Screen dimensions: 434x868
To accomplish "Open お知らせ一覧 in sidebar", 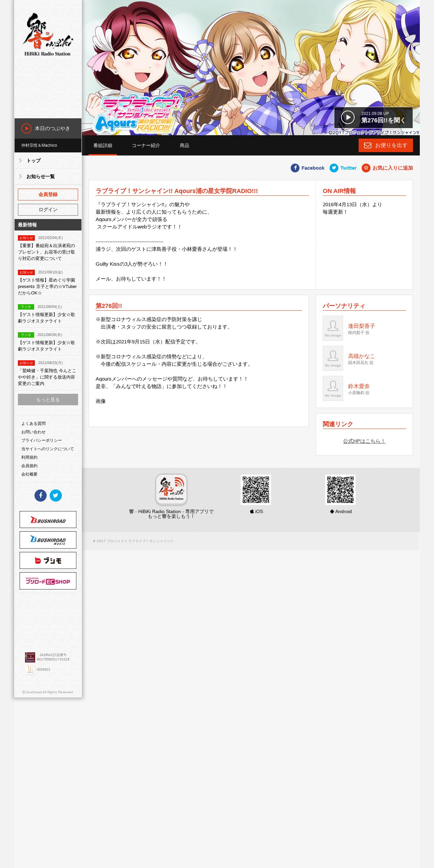I will [x=48, y=176].
